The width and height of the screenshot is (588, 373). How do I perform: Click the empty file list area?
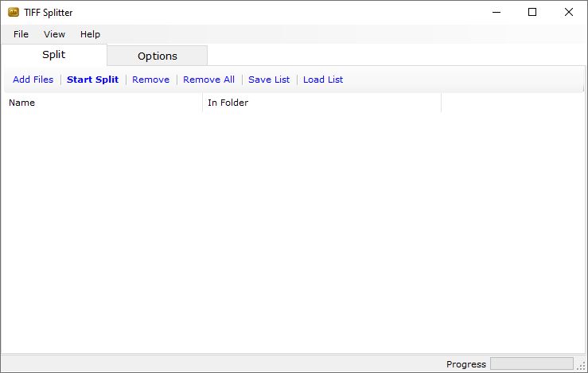[294, 232]
